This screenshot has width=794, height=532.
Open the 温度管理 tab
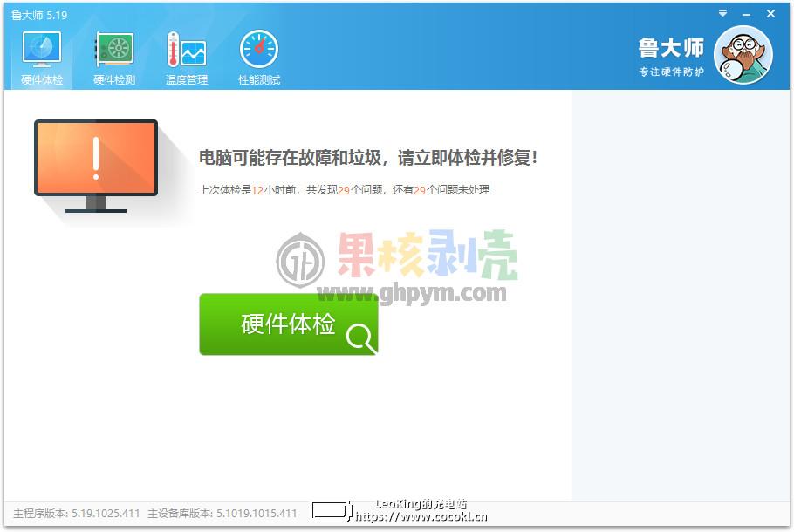pos(187,58)
